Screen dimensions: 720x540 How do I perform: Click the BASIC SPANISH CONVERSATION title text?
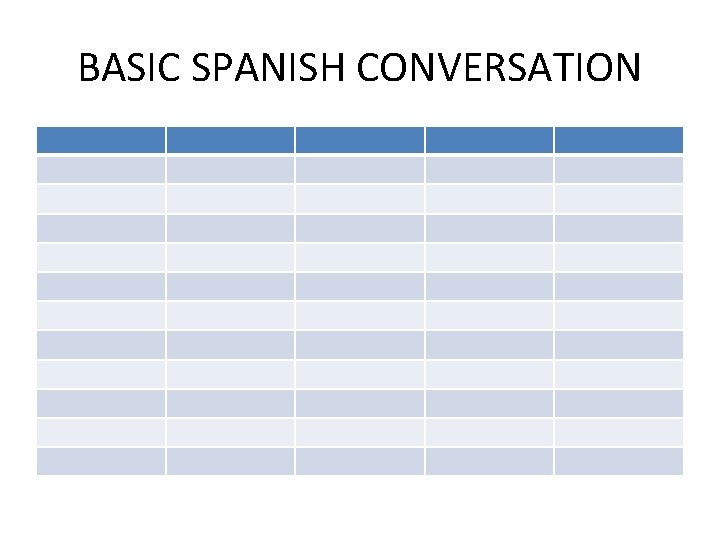[x=360, y=68]
